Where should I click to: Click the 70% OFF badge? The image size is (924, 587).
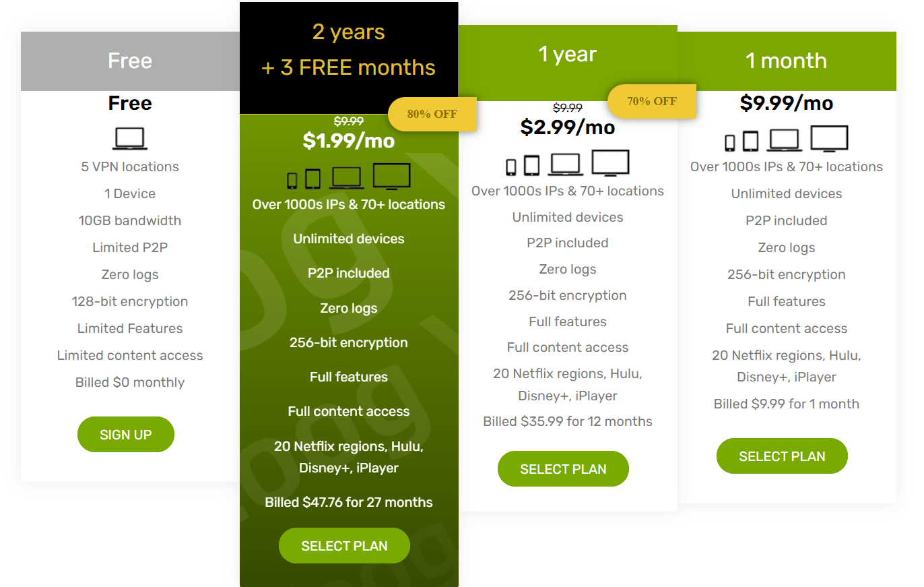[x=651, y=101]
